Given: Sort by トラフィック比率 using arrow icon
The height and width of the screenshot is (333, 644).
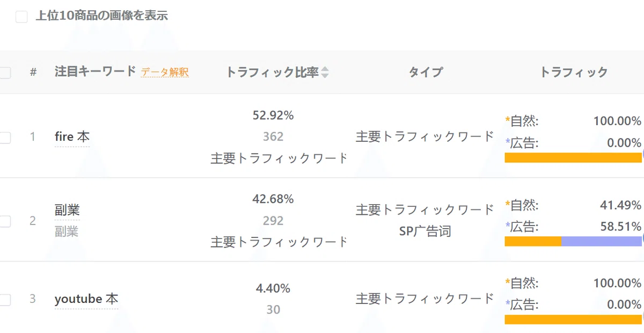Looking at the screenshot, I should pos(325,73).
